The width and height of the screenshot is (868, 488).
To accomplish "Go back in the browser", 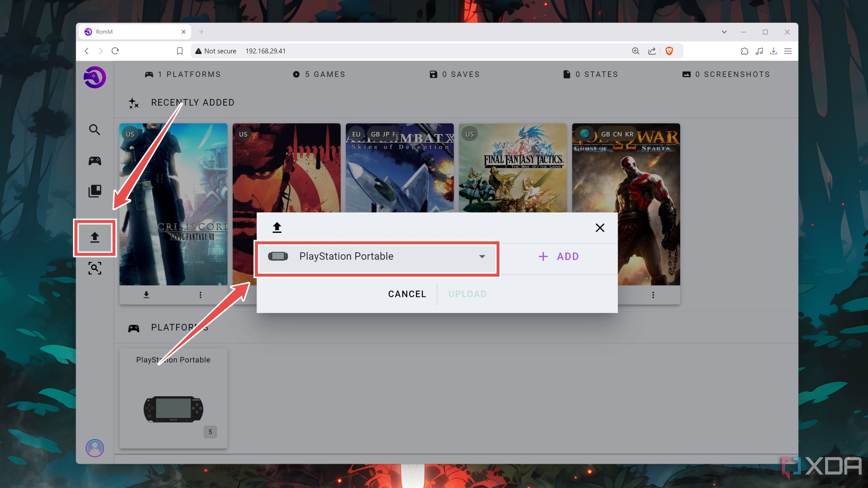I will [x=87, y=51].
